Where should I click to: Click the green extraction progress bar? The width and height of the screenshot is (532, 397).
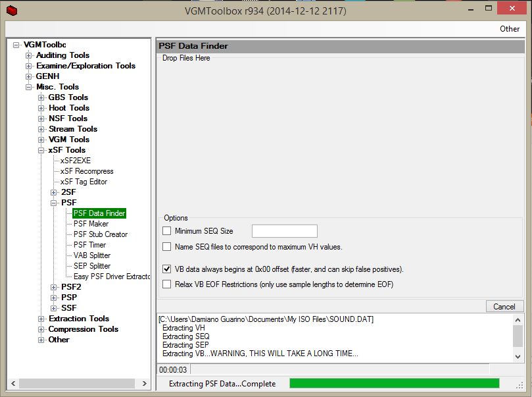pyautogui.click(x=395, y=383)
